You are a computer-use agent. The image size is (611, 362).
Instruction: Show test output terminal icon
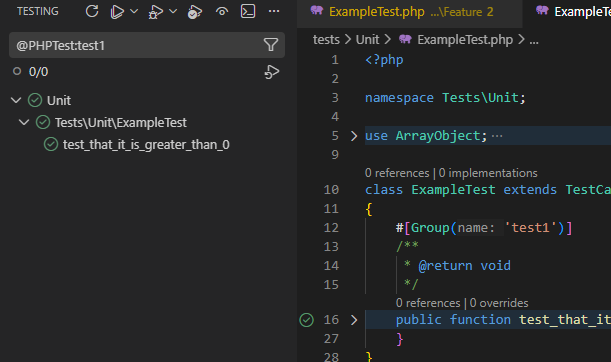click(248, 11)
